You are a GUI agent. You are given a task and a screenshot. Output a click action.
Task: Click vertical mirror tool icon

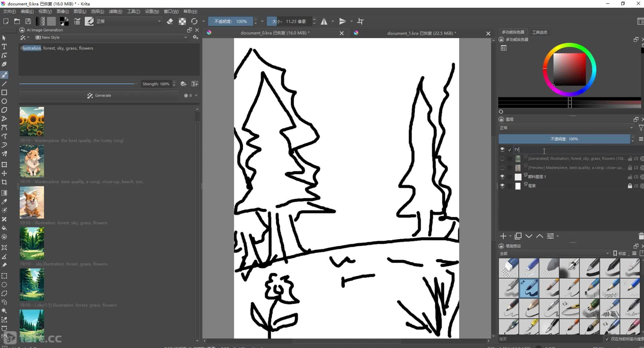point(343,21)
